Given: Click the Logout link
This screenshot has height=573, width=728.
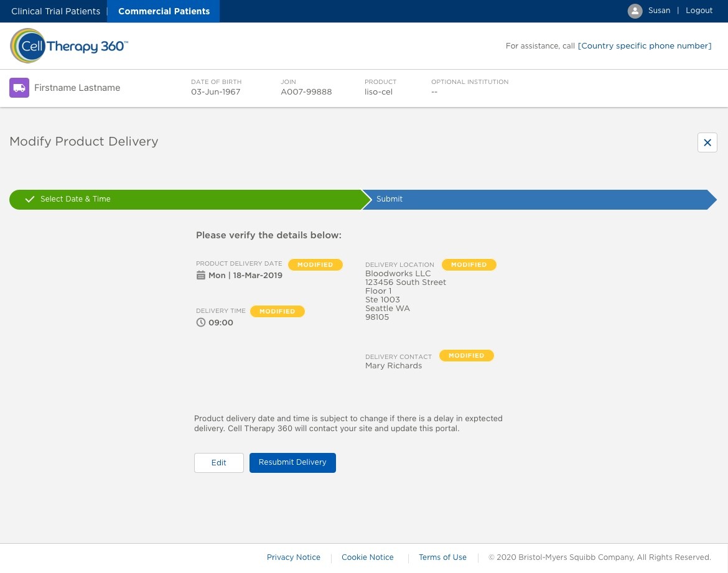Looking at the screenshot, I should tap(699, 10).
